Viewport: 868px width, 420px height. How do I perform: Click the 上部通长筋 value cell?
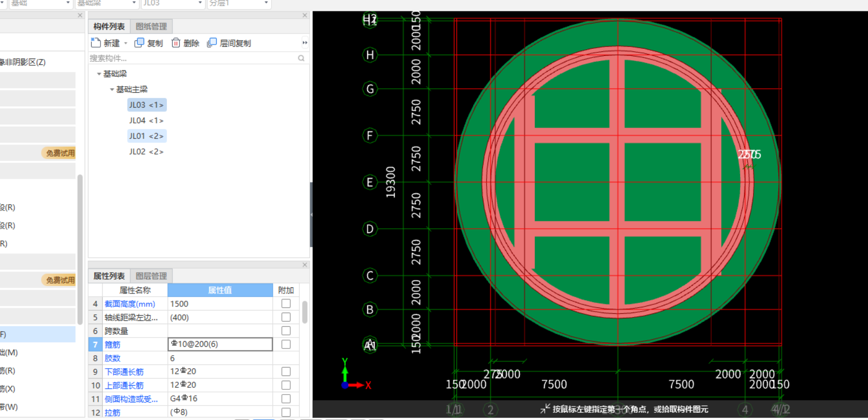pos(220,385)
